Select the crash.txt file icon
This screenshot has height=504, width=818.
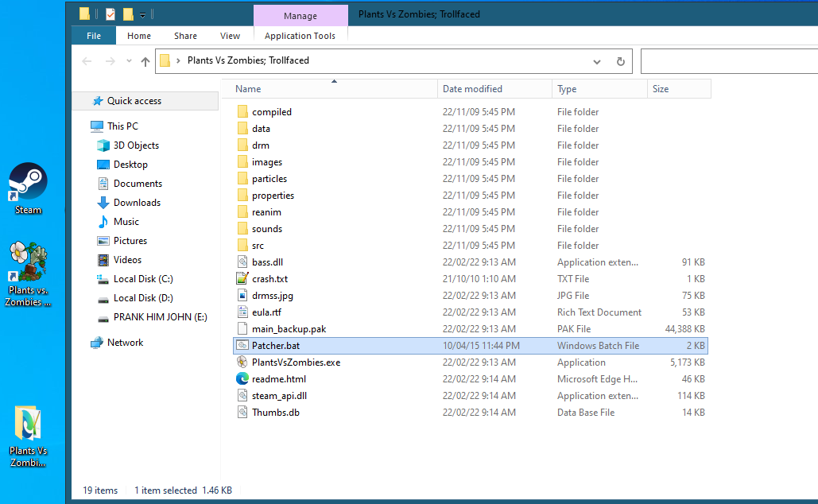[242, 278]
